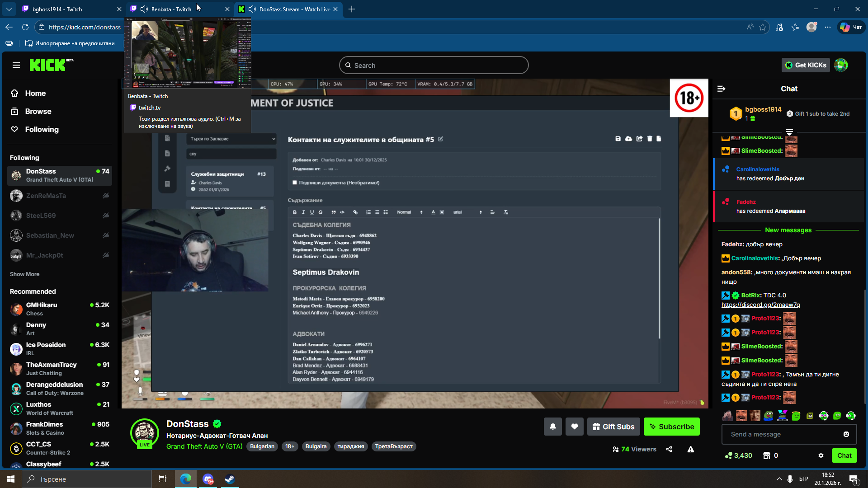Open a new browser tab
Screen dimensions: 868x488
pos(352,9)
